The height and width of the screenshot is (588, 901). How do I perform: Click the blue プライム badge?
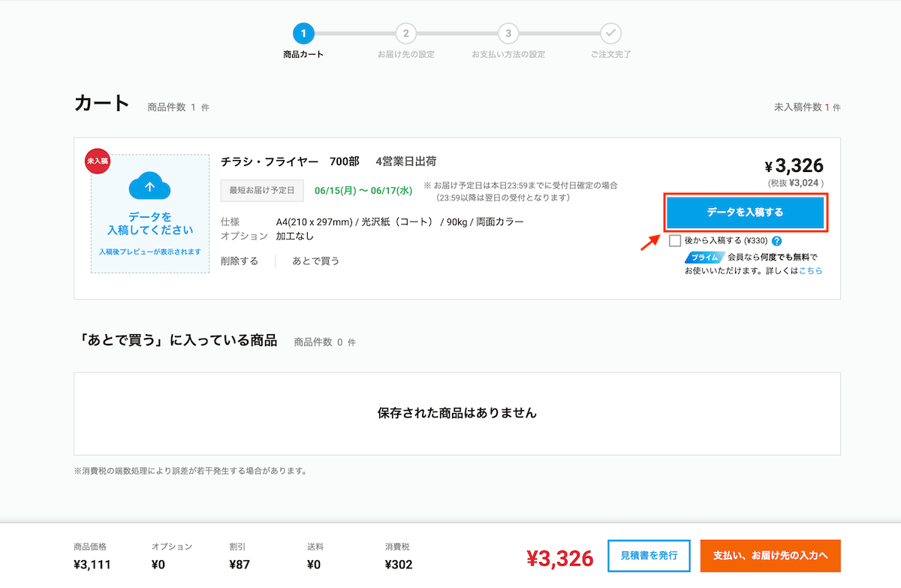pos(704,257)
